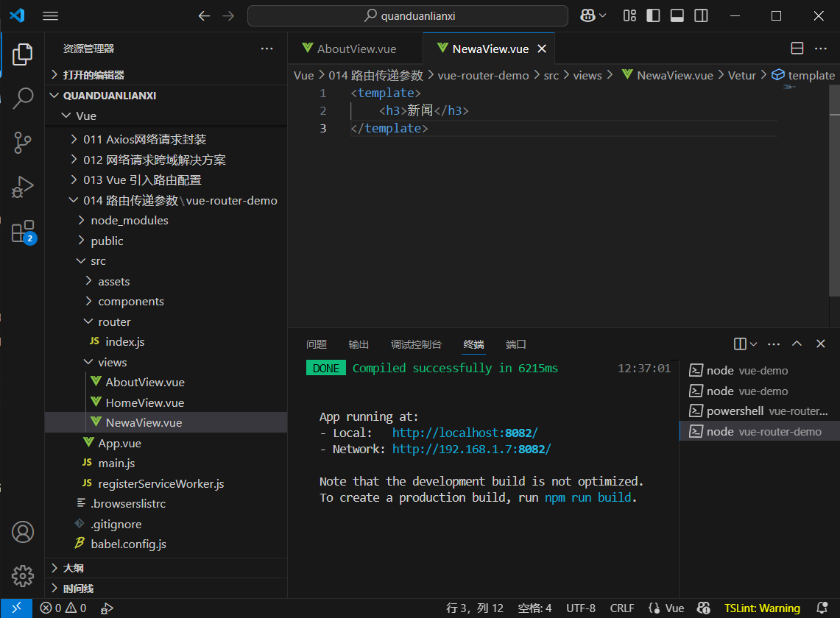Select the node vue-router-demo terminal entry
Screen dimensions: 840x618
[760, 432]
